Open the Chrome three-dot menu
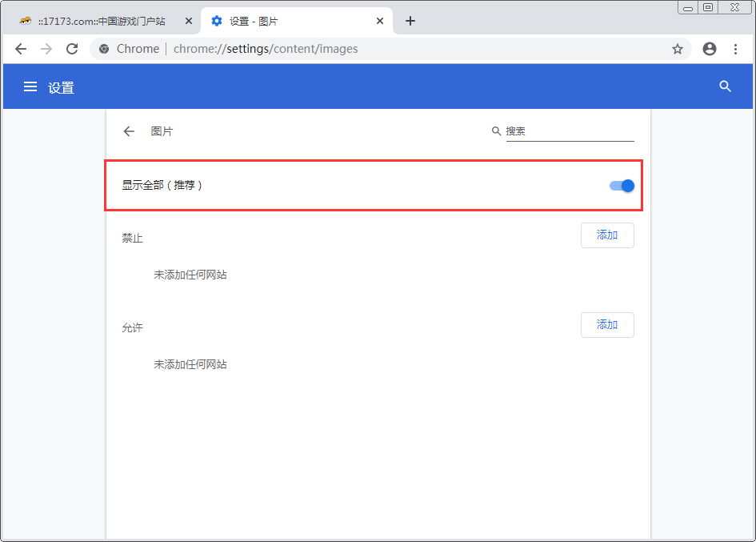Viewport: 756px width, 542px height. [736, 49]
